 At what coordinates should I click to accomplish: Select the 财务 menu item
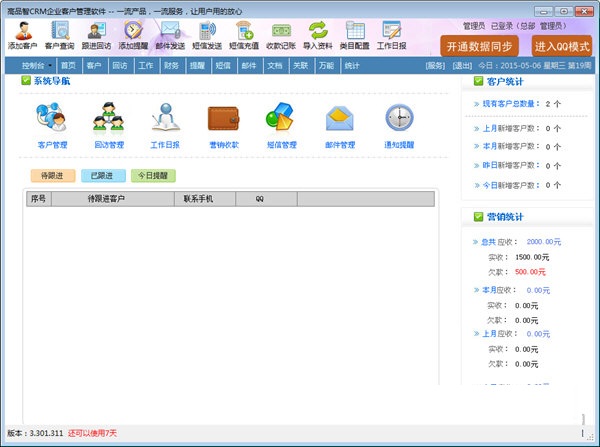click(x=171, y=66)
